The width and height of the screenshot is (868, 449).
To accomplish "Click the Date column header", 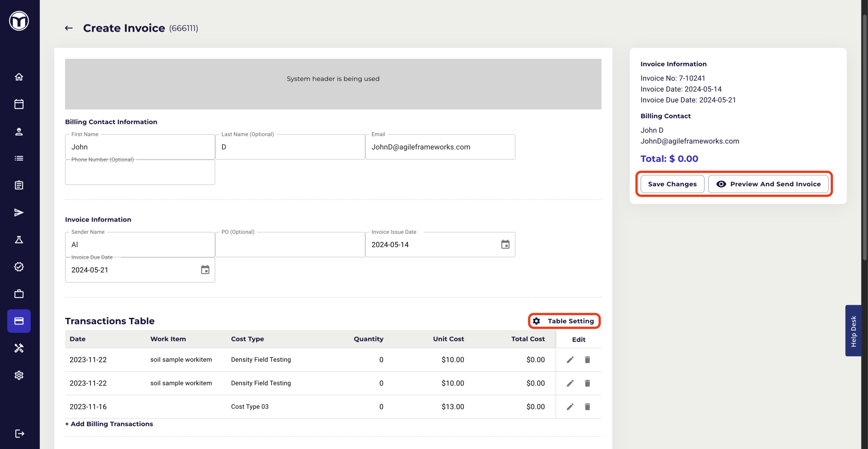I will click(x=78, y=339).
